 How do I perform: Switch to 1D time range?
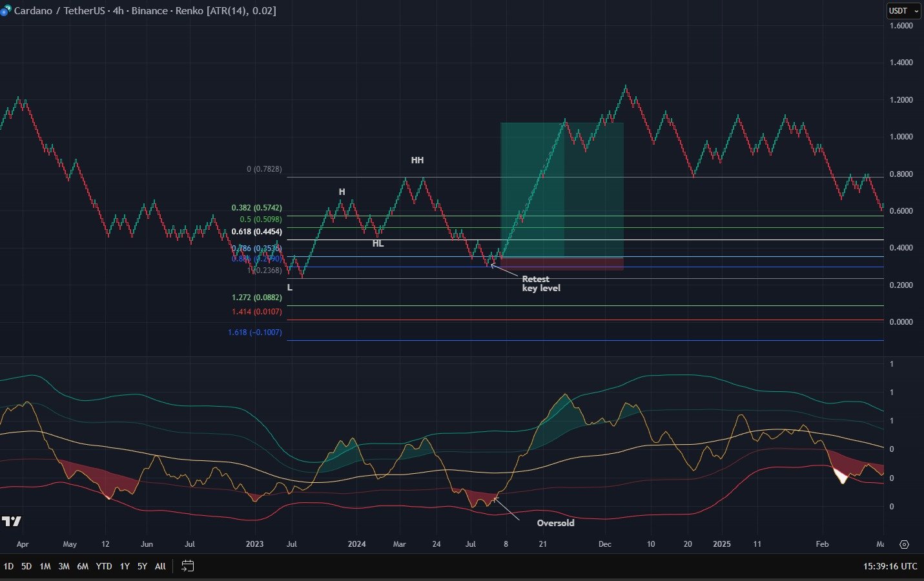point(8,566)
